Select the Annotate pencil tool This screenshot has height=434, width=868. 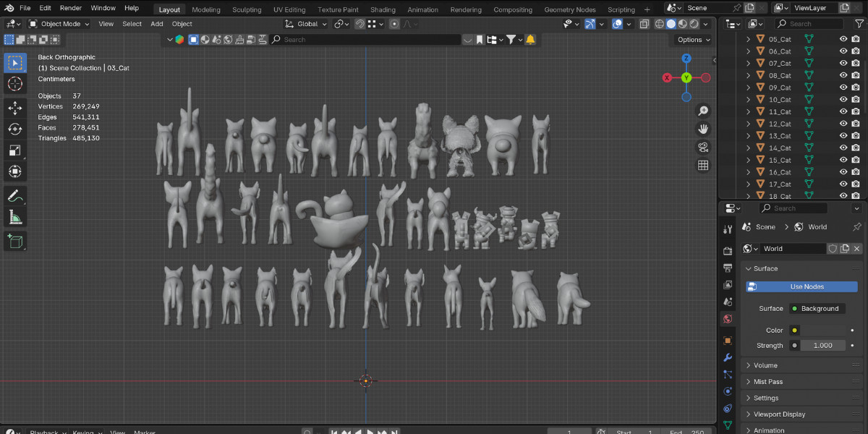tap(15, 195)
